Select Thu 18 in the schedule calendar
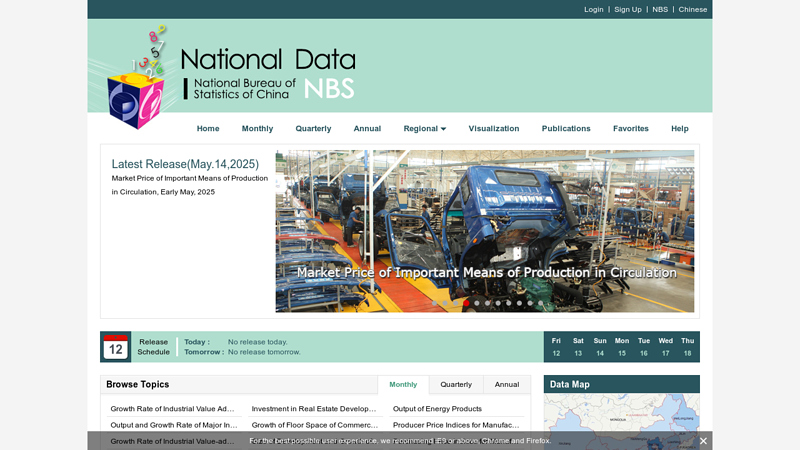 click(688, 347)
